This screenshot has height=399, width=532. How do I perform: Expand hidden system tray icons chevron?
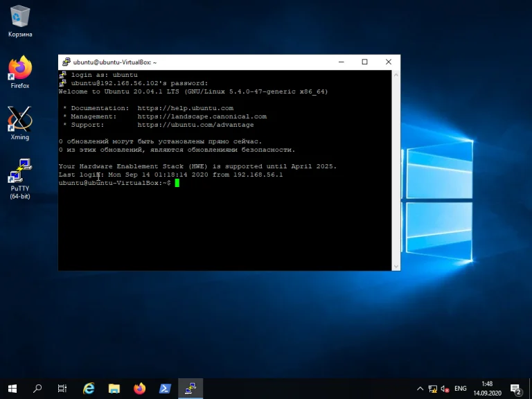(420, 389)
